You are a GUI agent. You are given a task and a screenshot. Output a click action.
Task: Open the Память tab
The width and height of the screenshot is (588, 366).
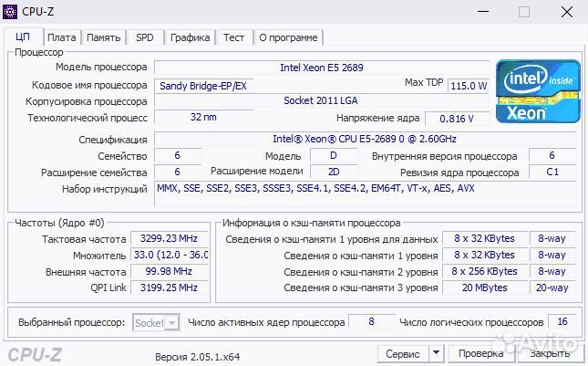(x=104, y=37)
